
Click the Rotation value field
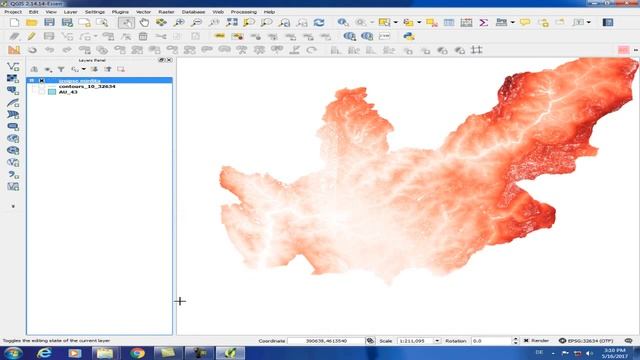[x=491, y=340]
